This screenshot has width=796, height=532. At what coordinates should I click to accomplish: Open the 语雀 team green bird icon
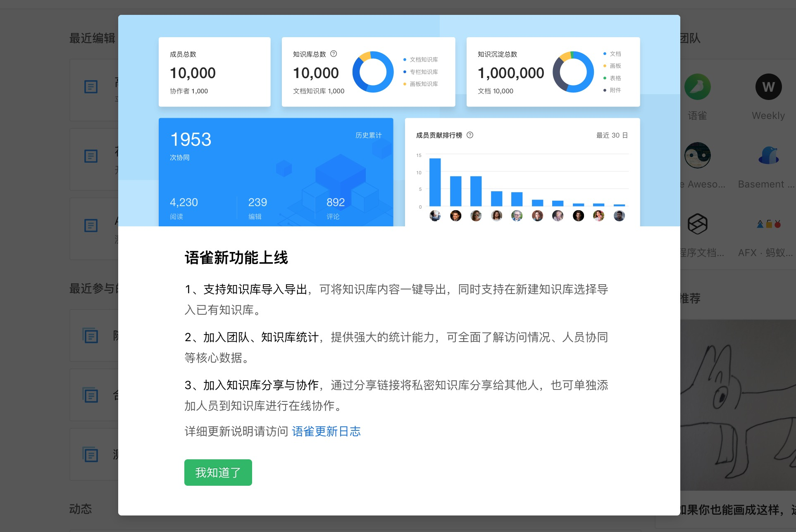coord(697,87)
